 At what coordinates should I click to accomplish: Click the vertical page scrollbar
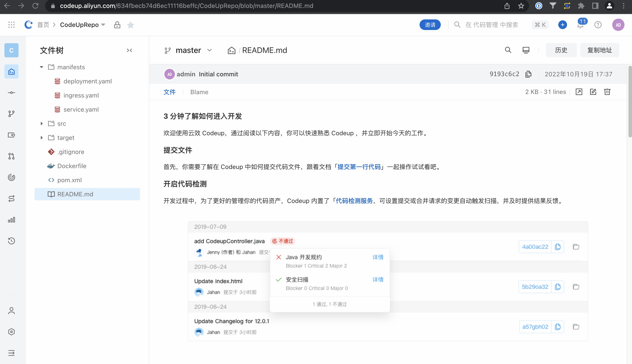[630, 101]
